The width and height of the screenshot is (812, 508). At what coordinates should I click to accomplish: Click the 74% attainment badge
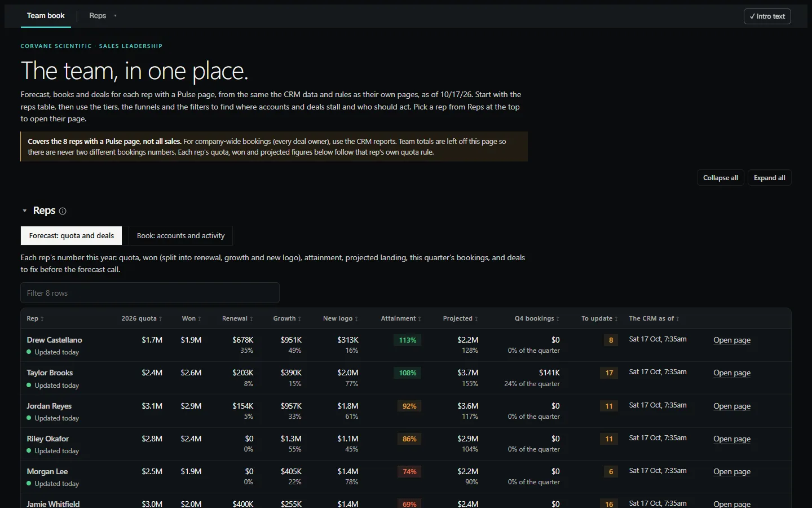(x=409, y=472)
